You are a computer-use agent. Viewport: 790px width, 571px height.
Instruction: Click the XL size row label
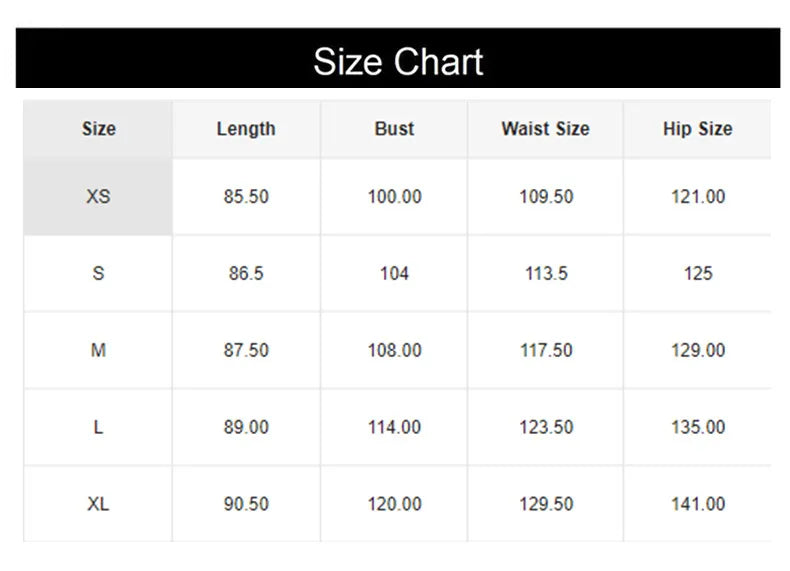click(x=98, y=504)
